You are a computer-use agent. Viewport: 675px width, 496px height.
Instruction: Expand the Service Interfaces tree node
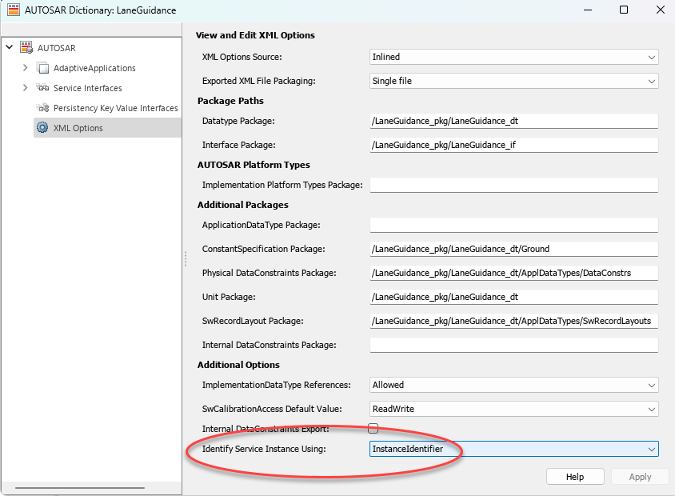25,87
